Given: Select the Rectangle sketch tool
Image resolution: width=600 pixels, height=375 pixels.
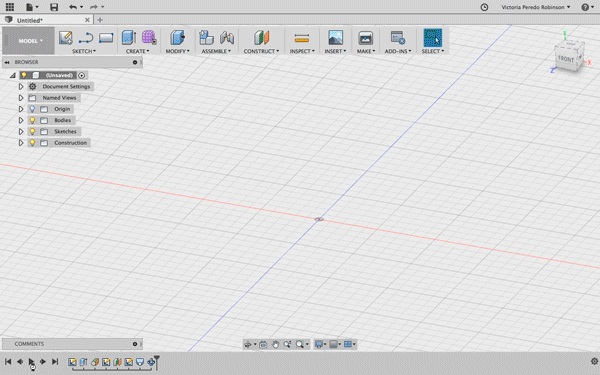Looking at the screenshot, I should (106, 38).
